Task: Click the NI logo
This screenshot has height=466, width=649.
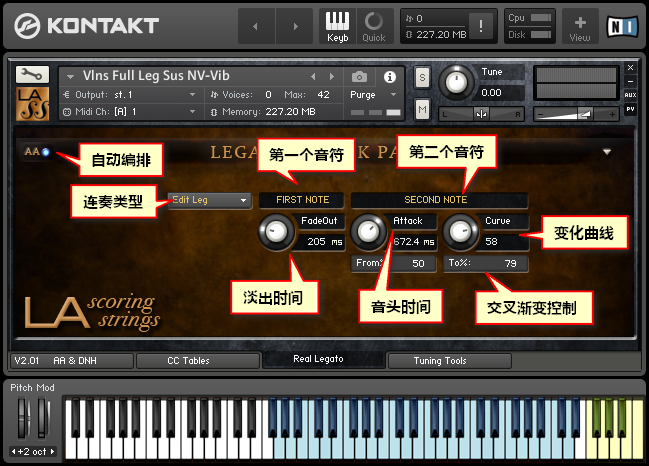Action: [x=622, y=27]
